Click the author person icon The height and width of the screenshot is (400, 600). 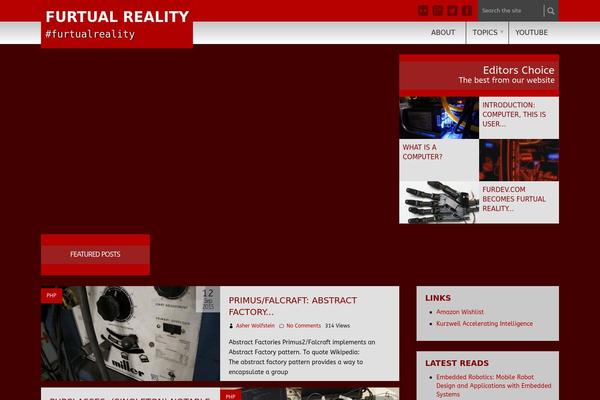(x=231, y=326)
